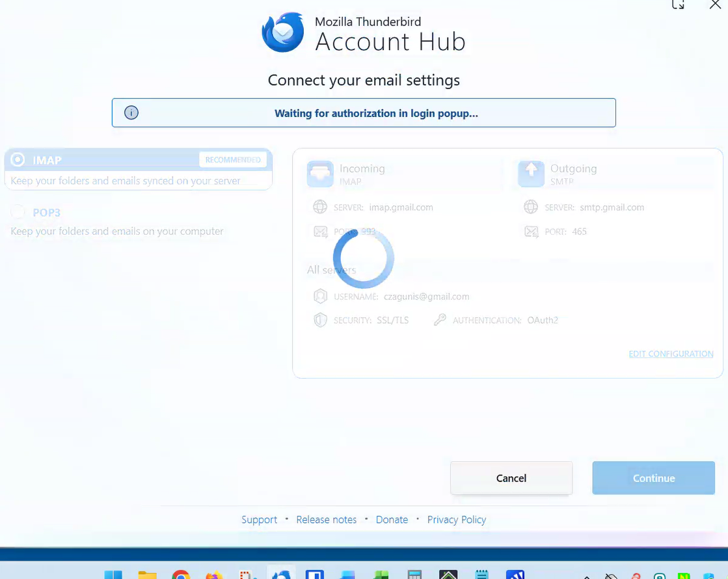Click the security shield icon
728x579 pixels.
tap(320, 320)
